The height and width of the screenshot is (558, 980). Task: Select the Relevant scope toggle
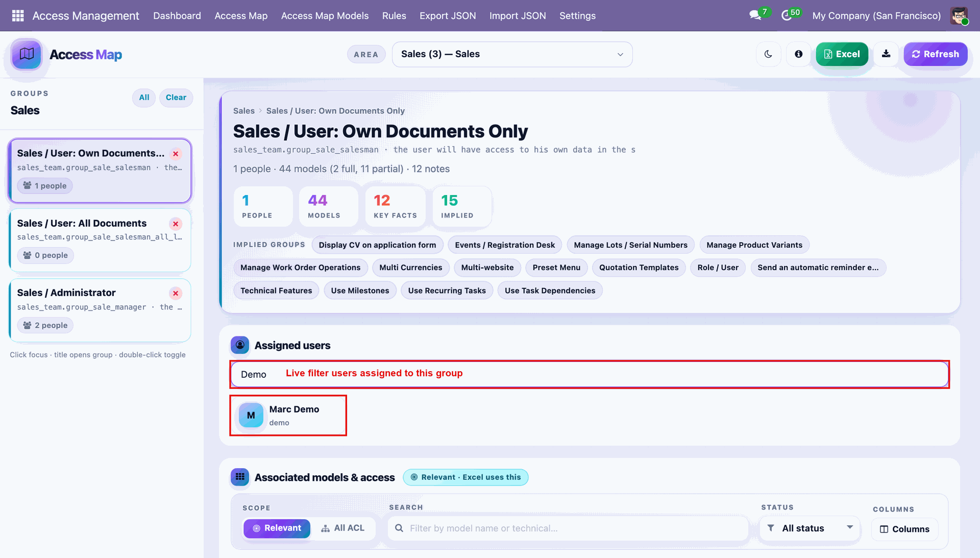point(277,528)
